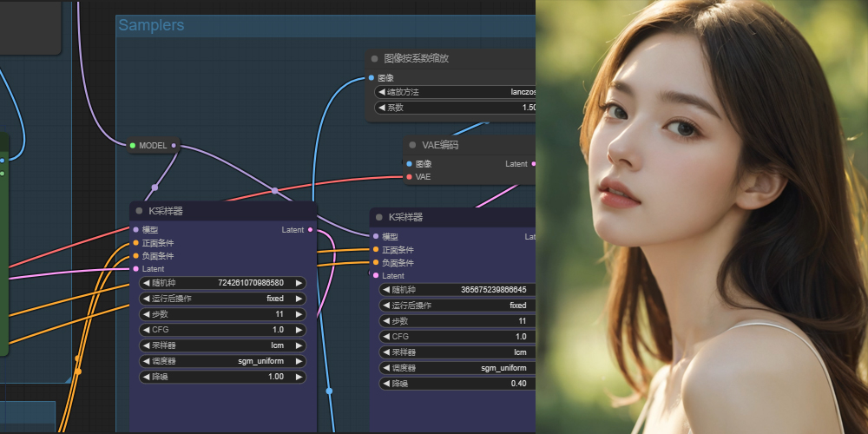Screen dimensions: 868x434
Task: Click the MODEL reroute label
Action: pyautogui.click(x=153, y=146)
